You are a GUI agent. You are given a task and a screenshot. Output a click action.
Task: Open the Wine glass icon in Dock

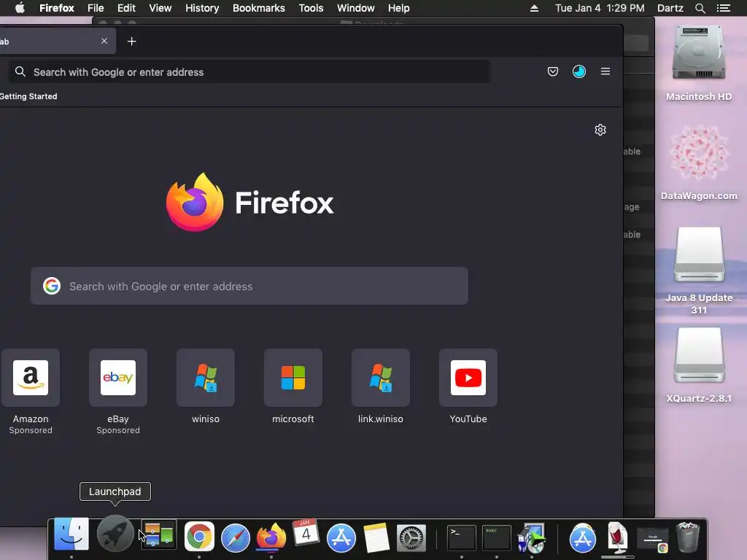pyautogui.click(x=617, y=537)
